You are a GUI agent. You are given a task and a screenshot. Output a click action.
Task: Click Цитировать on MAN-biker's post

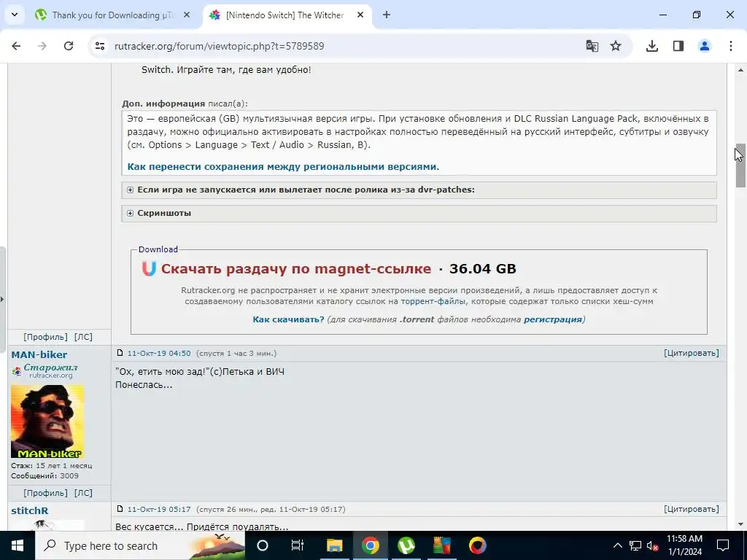pyautogui.click(x=692, y=353)
